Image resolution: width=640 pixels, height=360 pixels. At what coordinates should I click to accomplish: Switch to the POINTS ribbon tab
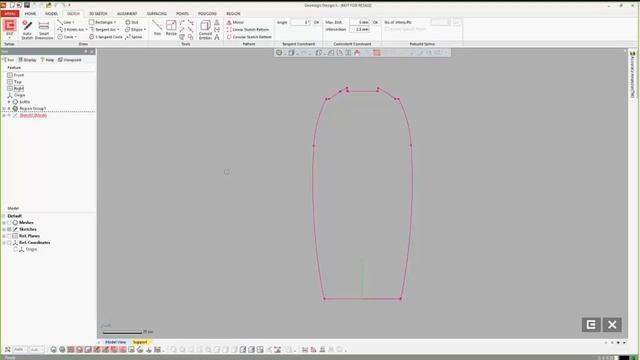[x=182, y=13]
